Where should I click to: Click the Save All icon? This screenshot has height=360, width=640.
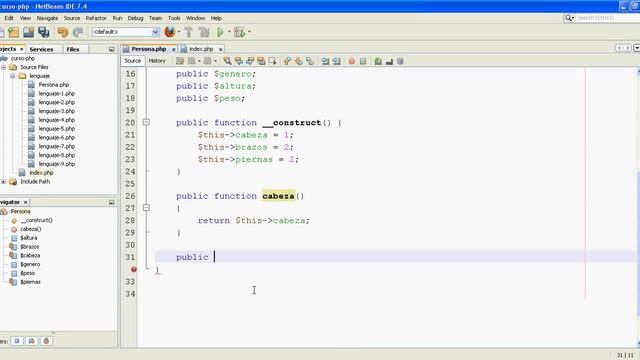tap(43, 32)
